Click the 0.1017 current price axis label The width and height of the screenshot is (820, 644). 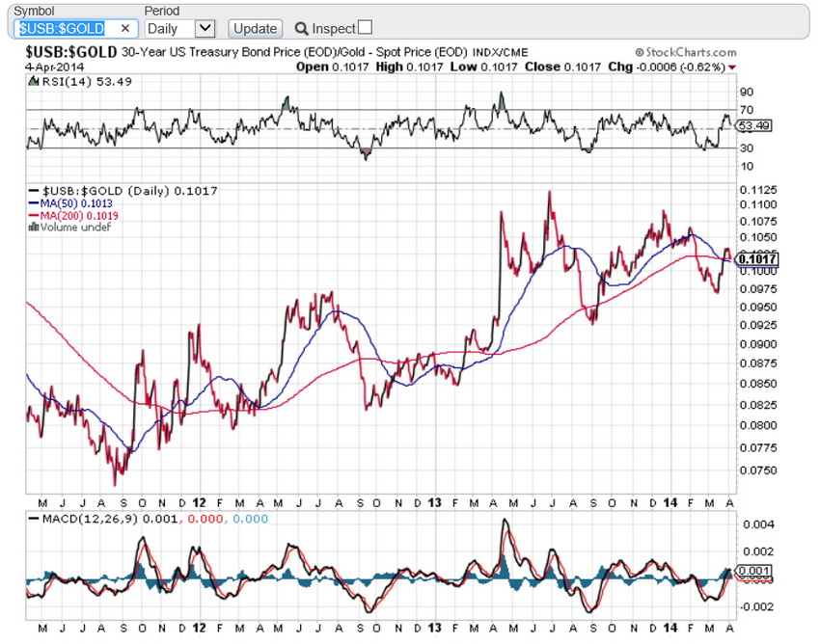[x=756, y=258]
